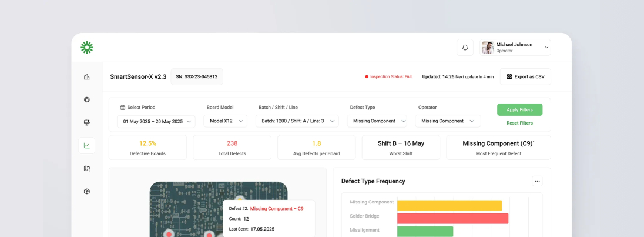Expand the Board Model dropdown
This screenshot has height=237, width=644.
[x=225, y=121]
